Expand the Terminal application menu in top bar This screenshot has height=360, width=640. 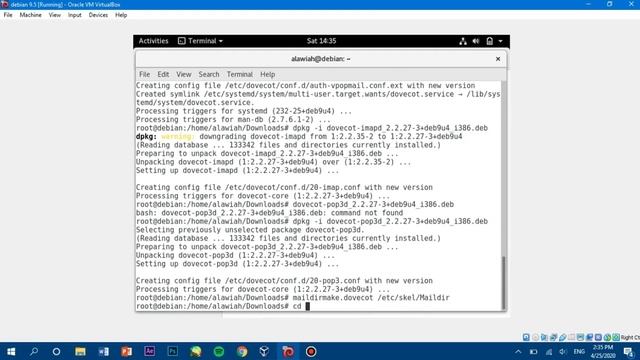coord(200,41)
